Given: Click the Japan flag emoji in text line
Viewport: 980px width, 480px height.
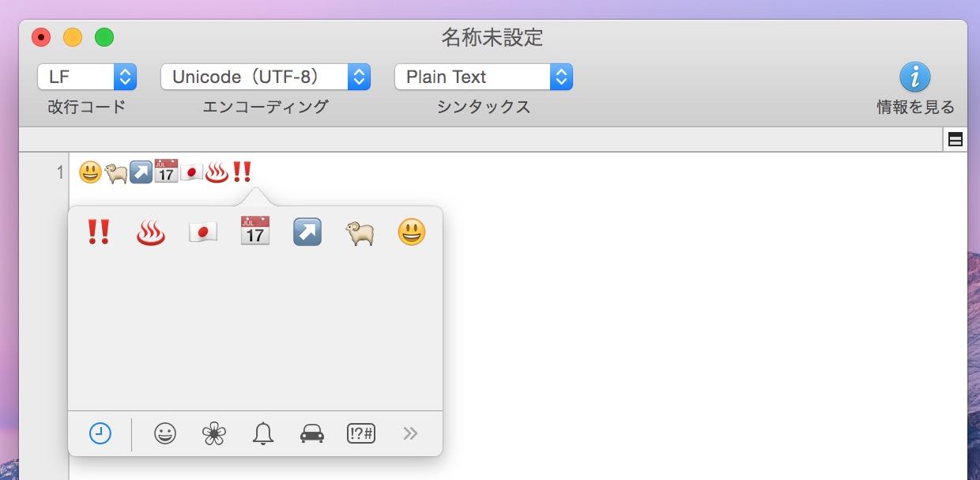Looking at the screenshot, I should click(191, 172).
